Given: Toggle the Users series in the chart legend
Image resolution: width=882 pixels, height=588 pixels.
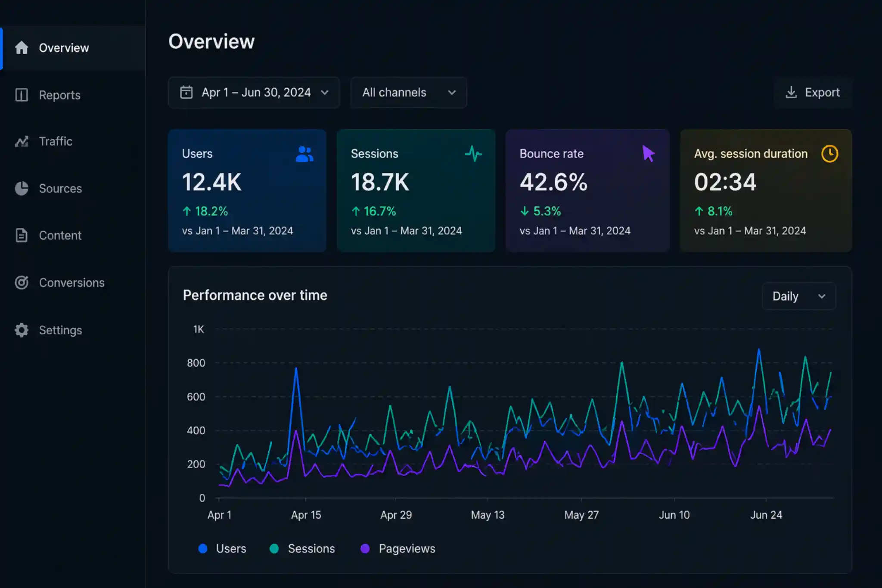Looking at the screenshot, I should [x=203, y=548].
